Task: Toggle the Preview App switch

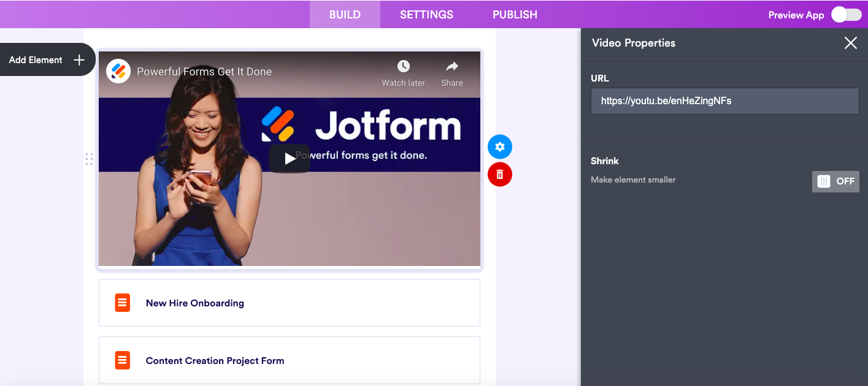Action: (846, 15)
